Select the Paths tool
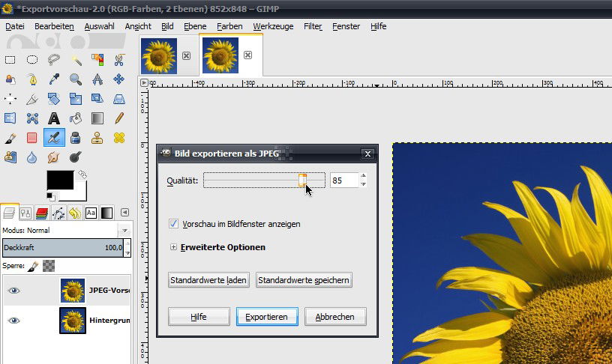Image resolution: width=612 pixels, height=364 pixels. [x=32, y=79]
